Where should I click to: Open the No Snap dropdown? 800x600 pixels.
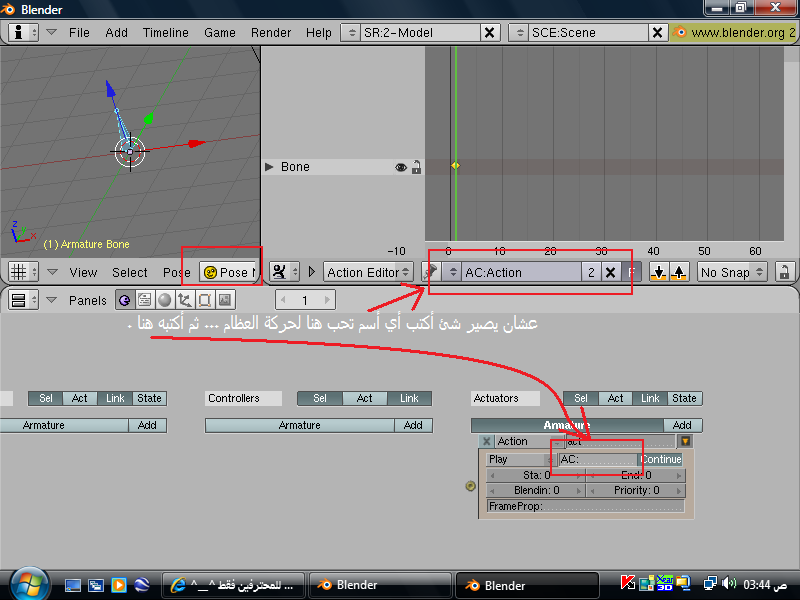click(732, 272)
